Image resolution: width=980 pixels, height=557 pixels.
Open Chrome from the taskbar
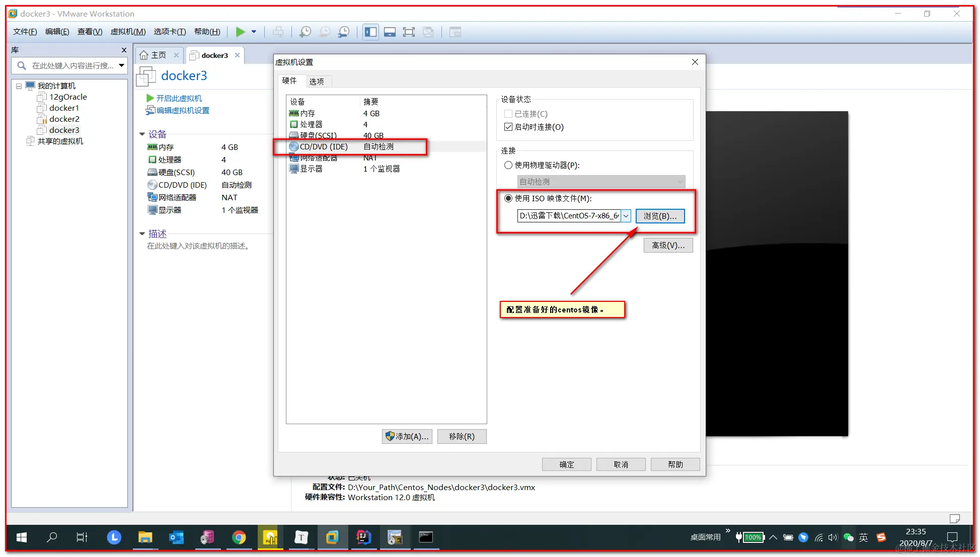click(239, 537)
